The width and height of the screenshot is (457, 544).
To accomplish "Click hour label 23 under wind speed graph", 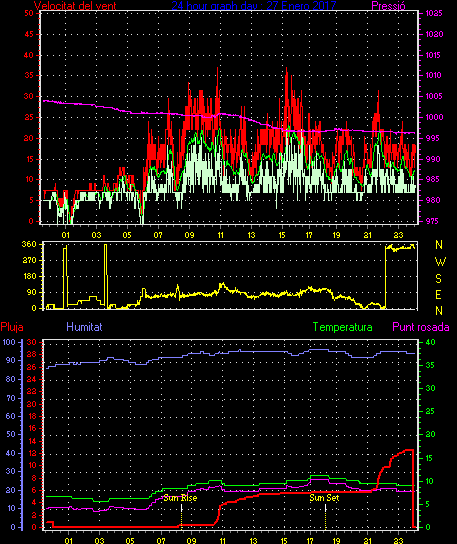I will coord(398,235).
